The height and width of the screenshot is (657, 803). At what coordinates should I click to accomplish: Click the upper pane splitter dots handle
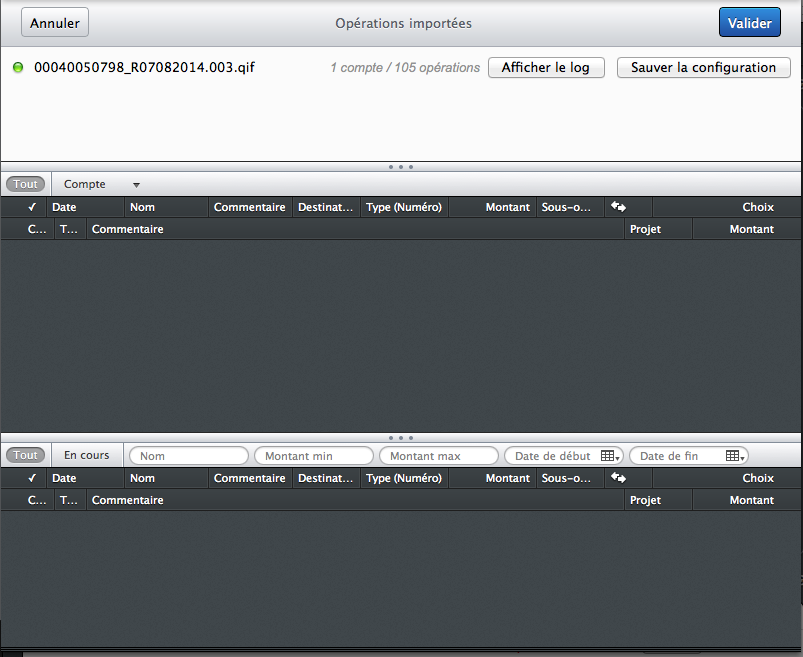pyautogui.click(x=401, y=167)
